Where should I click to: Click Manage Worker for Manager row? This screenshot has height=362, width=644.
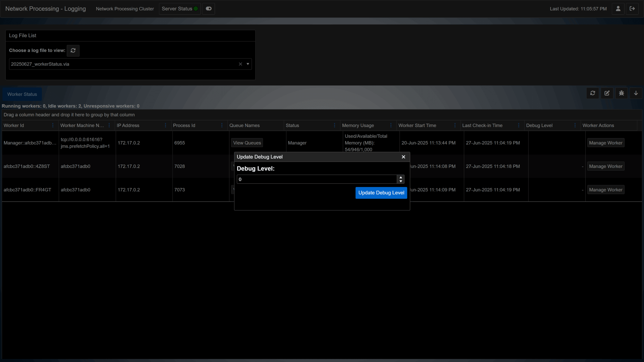coord(606,143)
